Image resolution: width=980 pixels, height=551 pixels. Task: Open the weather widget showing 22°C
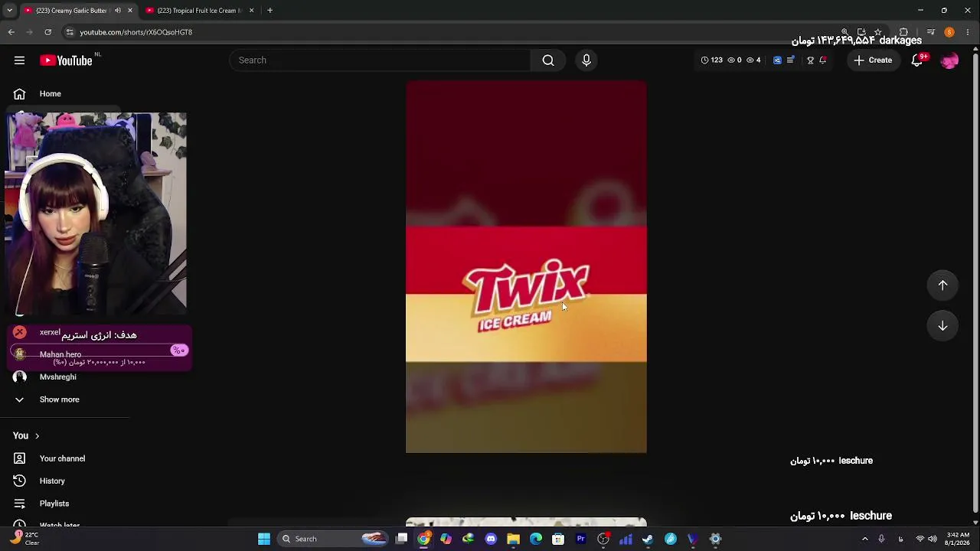click(x=23, y=539)
